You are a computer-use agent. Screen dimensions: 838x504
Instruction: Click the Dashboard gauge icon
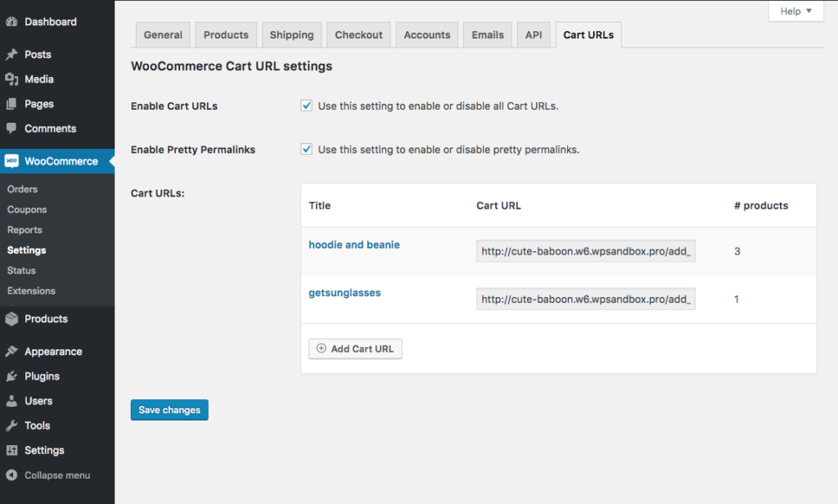tap(11, 22)
